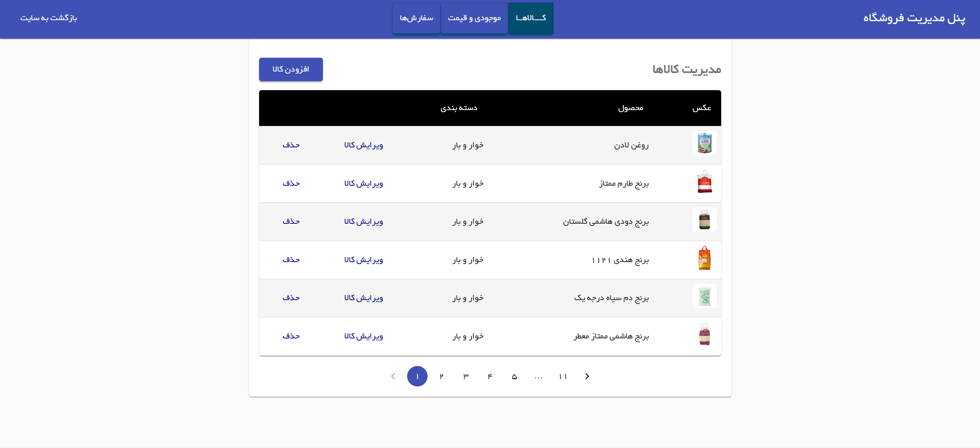The width and height of the screenshot is (980, 448).
Task: Switch to the کالاها tab
Action: coord(531,18)
